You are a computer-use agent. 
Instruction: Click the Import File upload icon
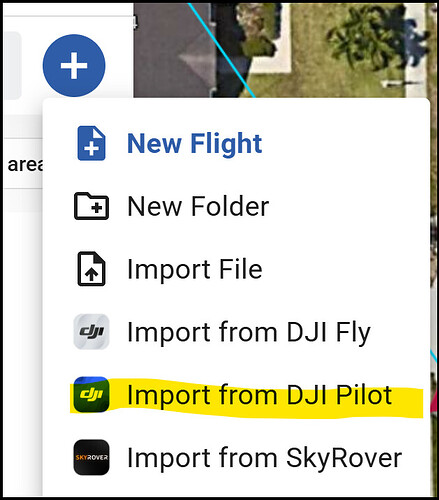point(91,269)
